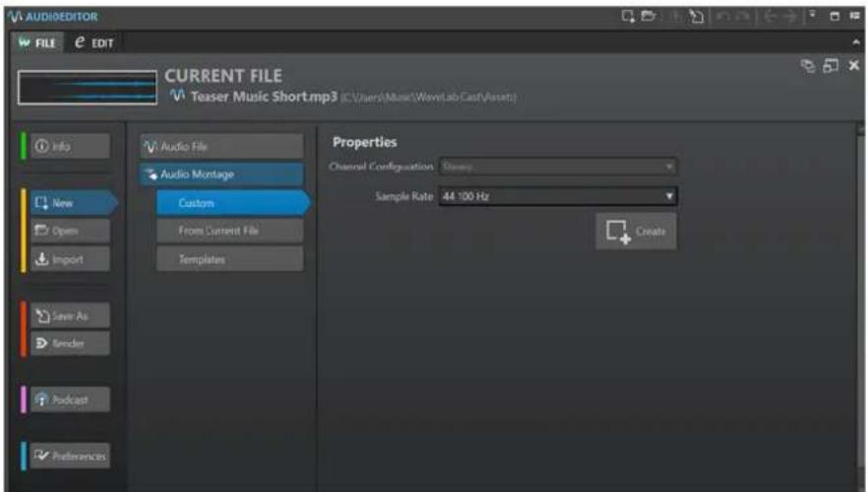The image size is (868, 492).
Task: Click the Create button
Action: 636,231
